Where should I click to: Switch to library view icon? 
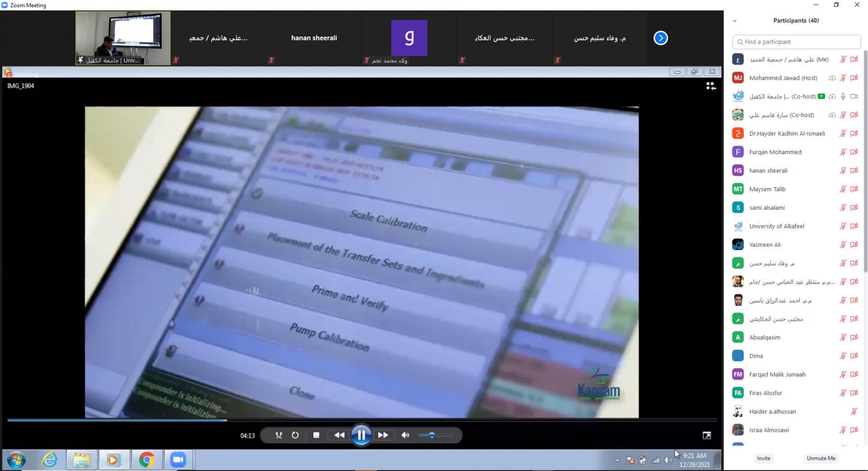(x=711, y=86)
